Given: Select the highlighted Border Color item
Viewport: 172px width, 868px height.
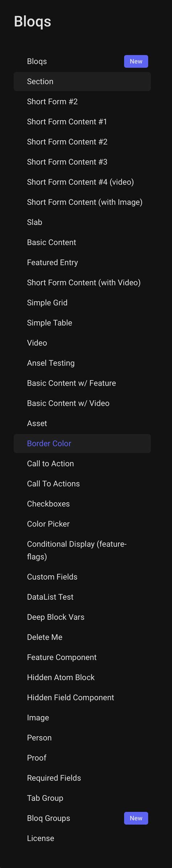Looking at the screenshot, I should pyautogui.click(x=82, y=444).
